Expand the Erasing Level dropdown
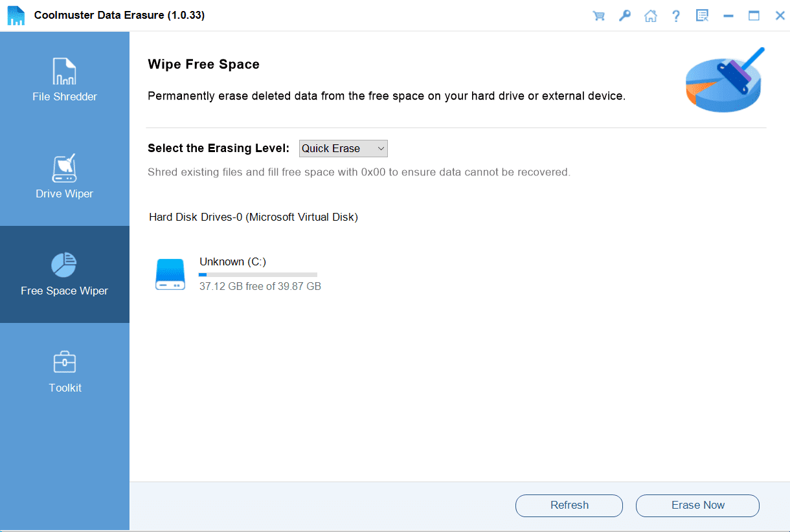The width and height of the screenshot is (790, 532). [343, 148]
